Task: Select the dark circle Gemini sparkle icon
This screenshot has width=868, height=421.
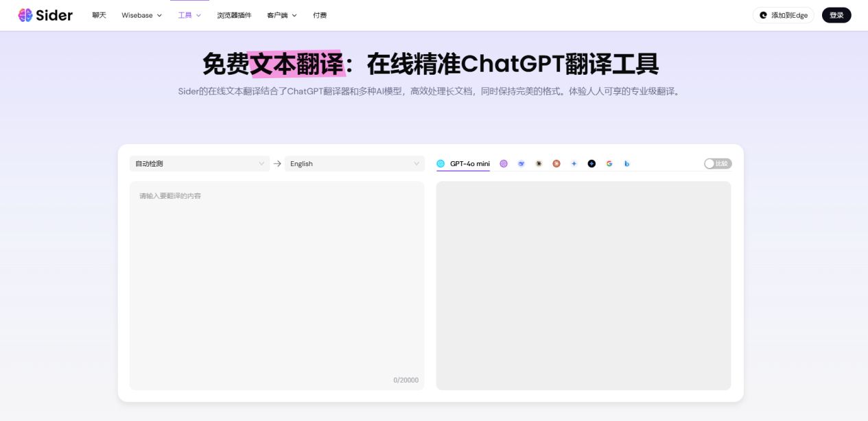Action: pyautogui.click(x=591, y=164)
